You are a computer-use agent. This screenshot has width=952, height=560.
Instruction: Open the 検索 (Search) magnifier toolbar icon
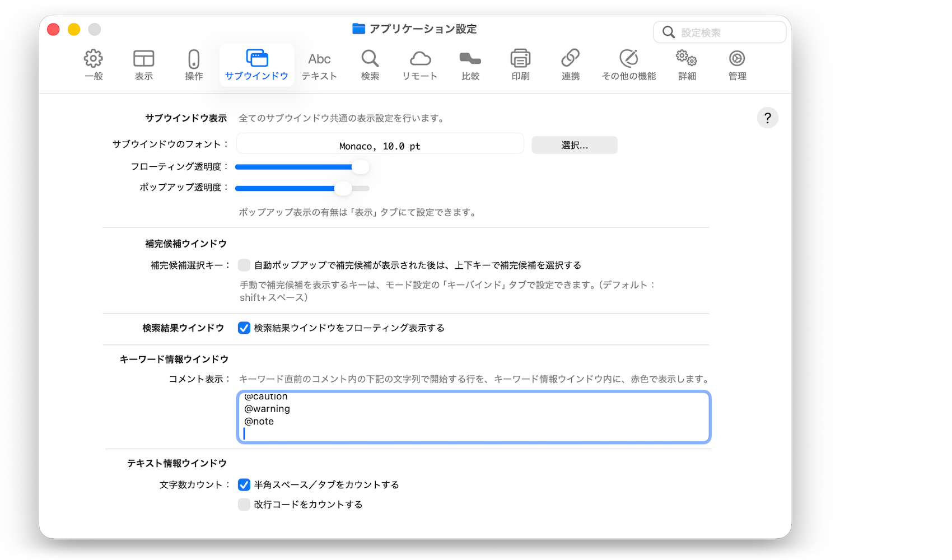tap(370, 64)
